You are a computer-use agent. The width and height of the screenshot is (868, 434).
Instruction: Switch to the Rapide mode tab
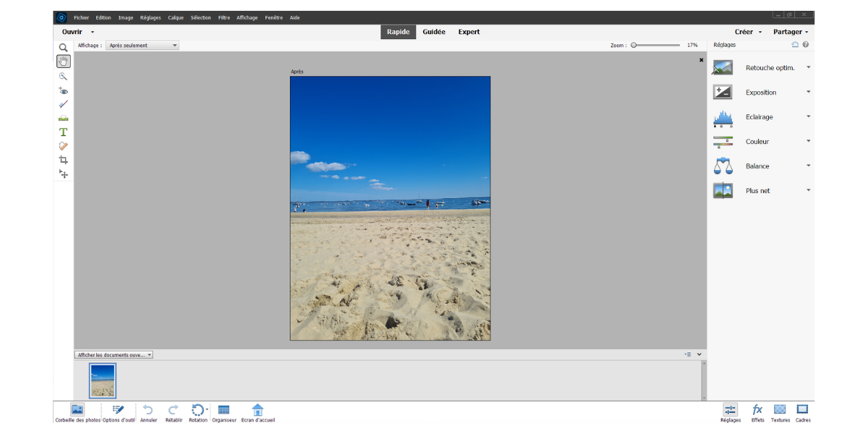point(398,32)
